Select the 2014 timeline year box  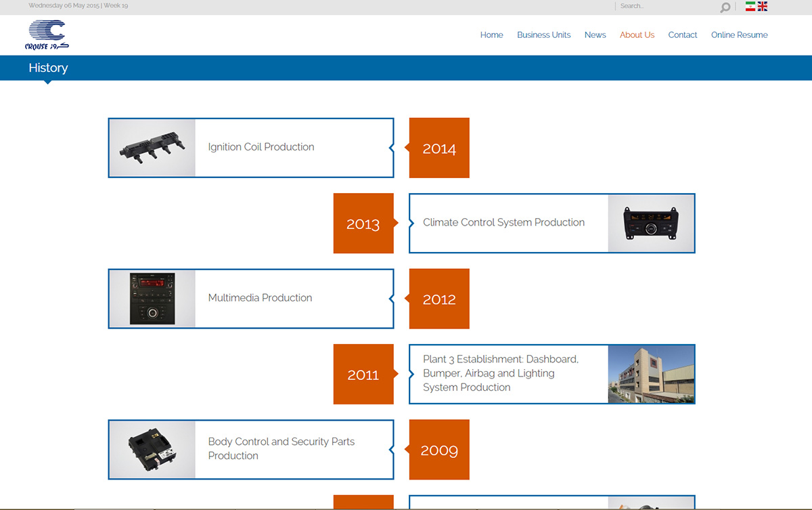(x=439, y=148)
